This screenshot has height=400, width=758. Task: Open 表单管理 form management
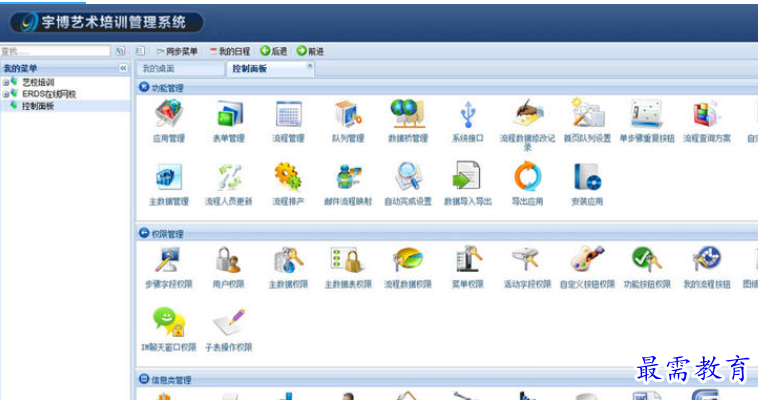tap(229, 114)
